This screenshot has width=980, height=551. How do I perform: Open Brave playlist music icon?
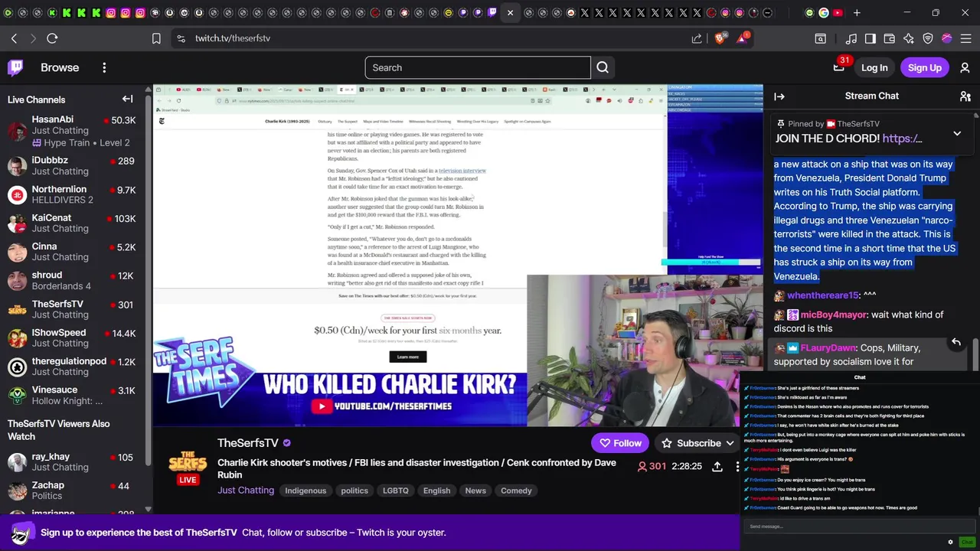pos(851,38)
